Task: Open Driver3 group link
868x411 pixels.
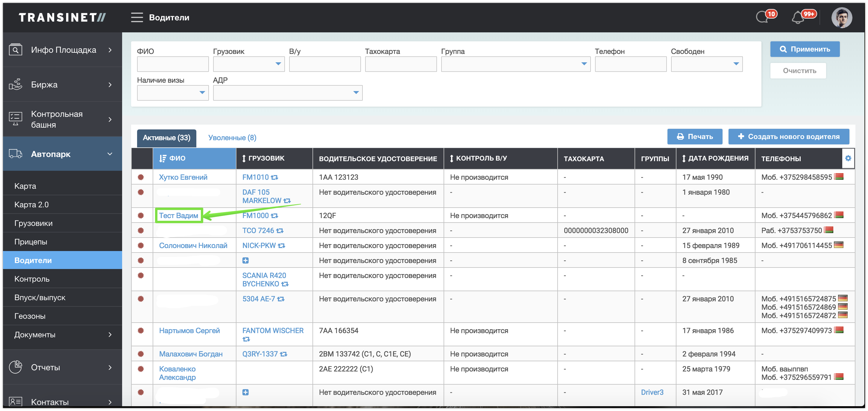Action: tap(652, 392)
